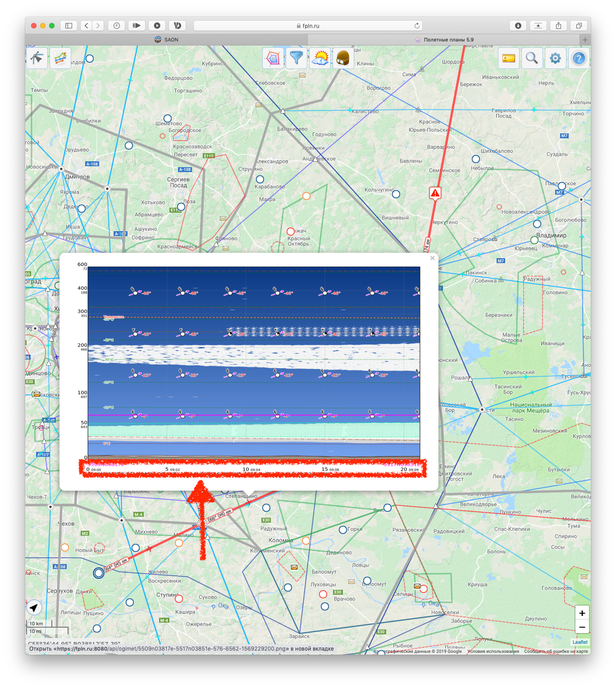616x688 pixels.
Task: Click the red warning marker on route
Action: (x=435, y=193)
